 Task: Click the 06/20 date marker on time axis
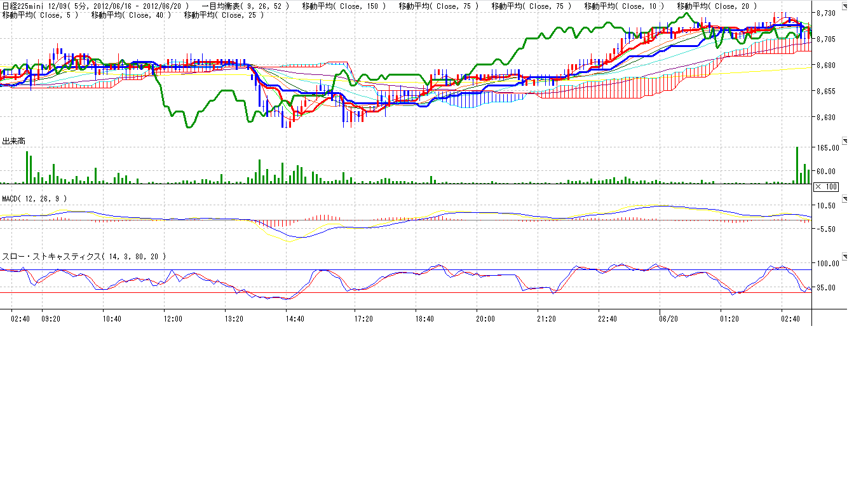click(668, 319)
